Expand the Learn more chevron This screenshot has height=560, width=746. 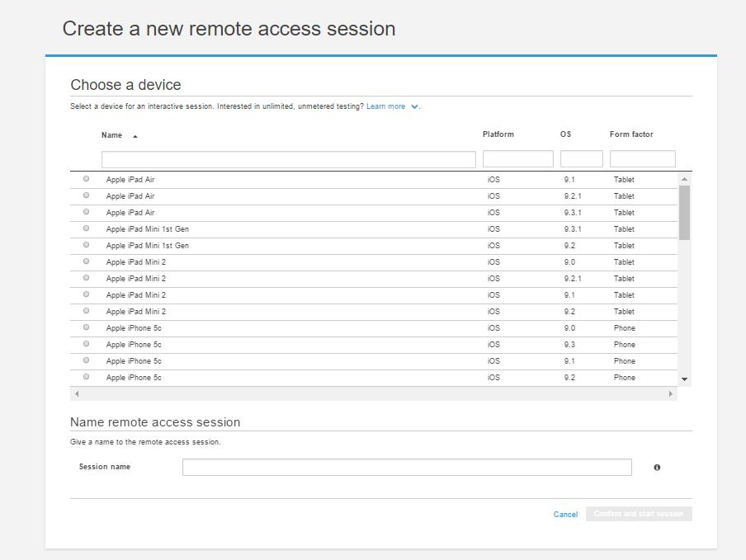click(414, 106)
